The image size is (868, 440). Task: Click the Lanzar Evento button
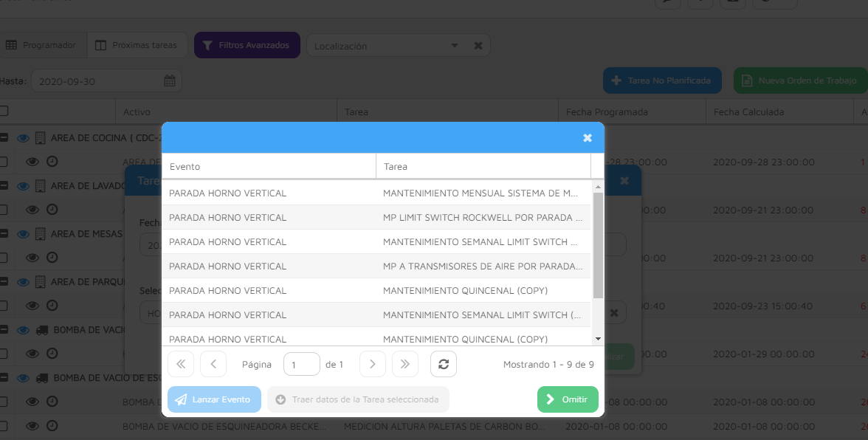[214, 399]
